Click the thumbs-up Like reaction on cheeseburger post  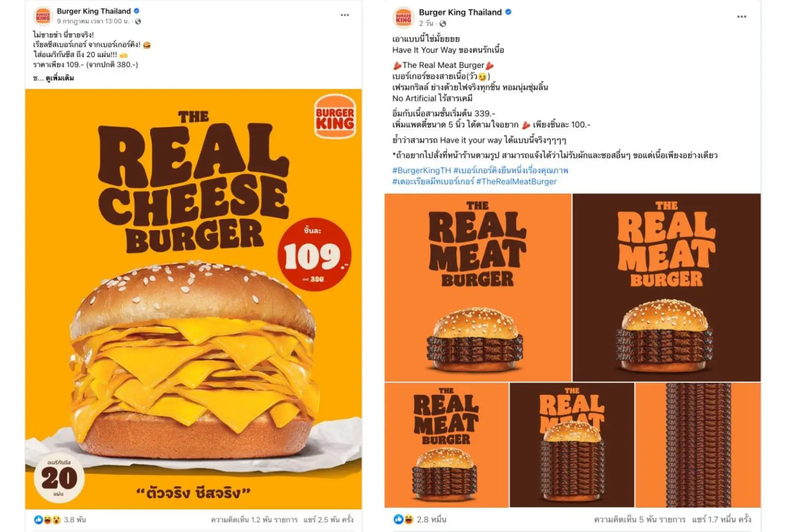[38, 520]
